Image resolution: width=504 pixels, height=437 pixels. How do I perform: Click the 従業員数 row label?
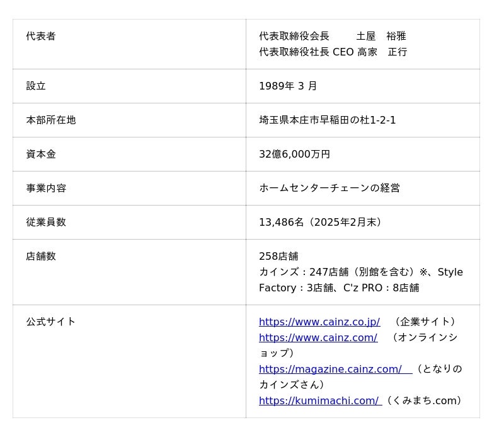46,222
